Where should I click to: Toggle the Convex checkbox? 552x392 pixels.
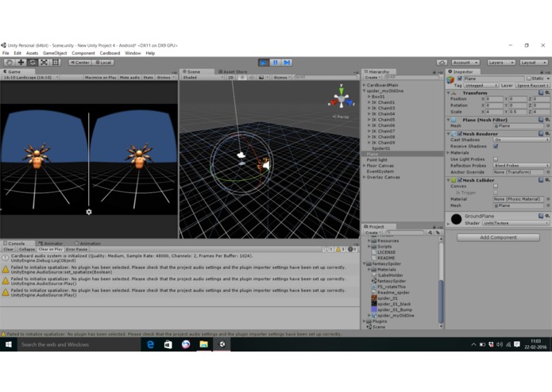coord(496,186)
